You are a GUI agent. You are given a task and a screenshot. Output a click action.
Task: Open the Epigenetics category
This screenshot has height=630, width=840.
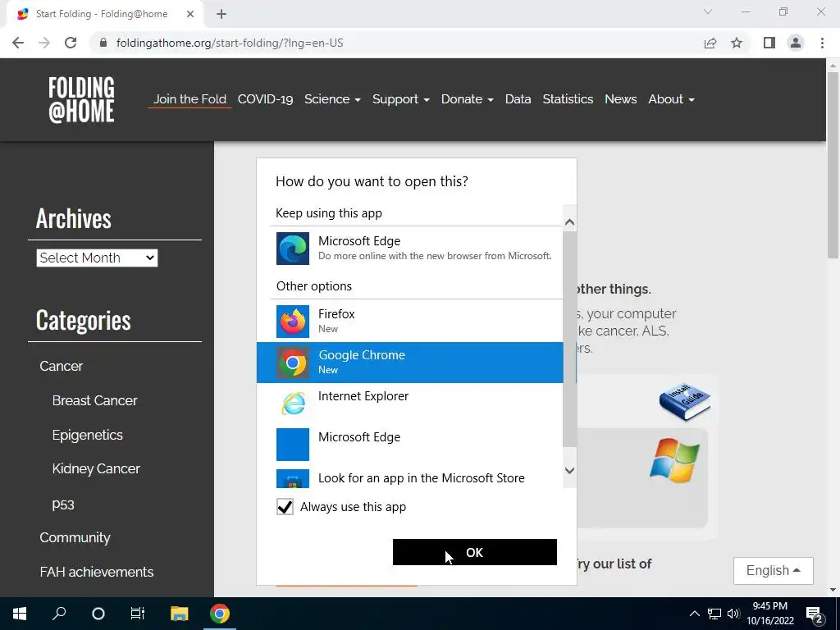click(x=87, y=435)
